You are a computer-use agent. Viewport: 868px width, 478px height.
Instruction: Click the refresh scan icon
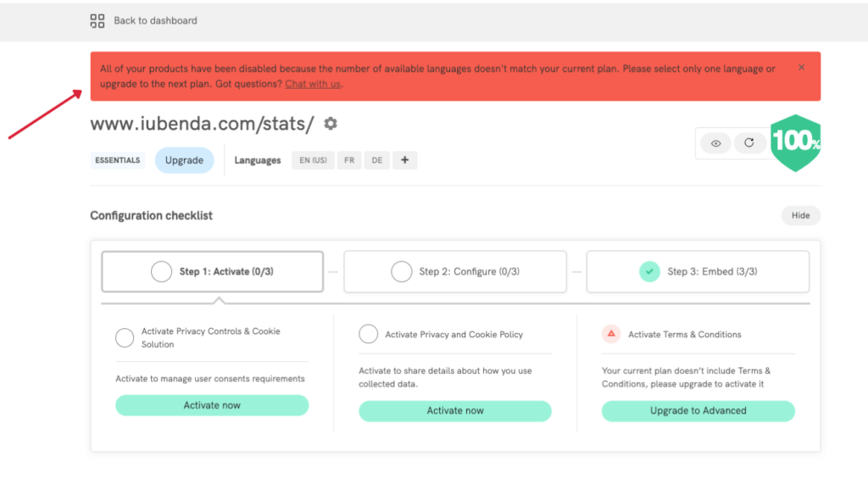(748, 143)
